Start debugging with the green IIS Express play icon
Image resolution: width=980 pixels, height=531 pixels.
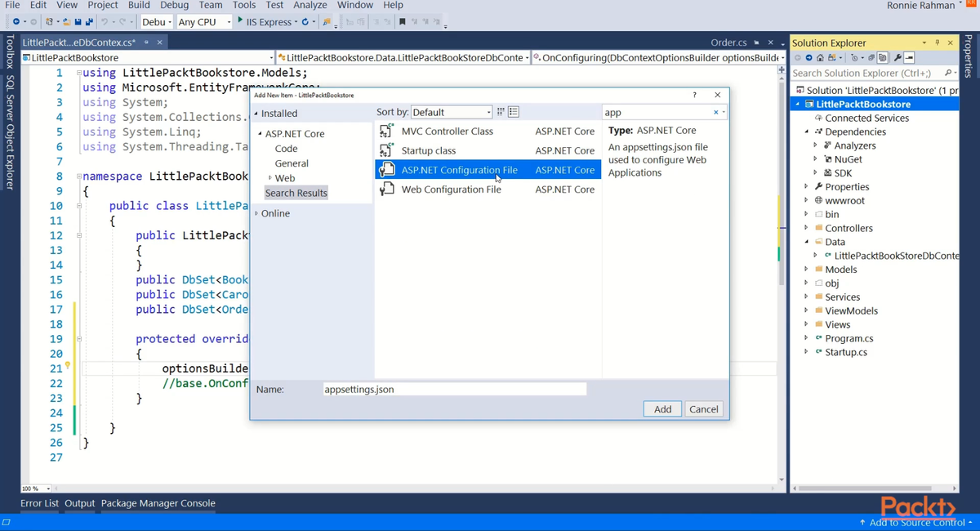[240, 21]
